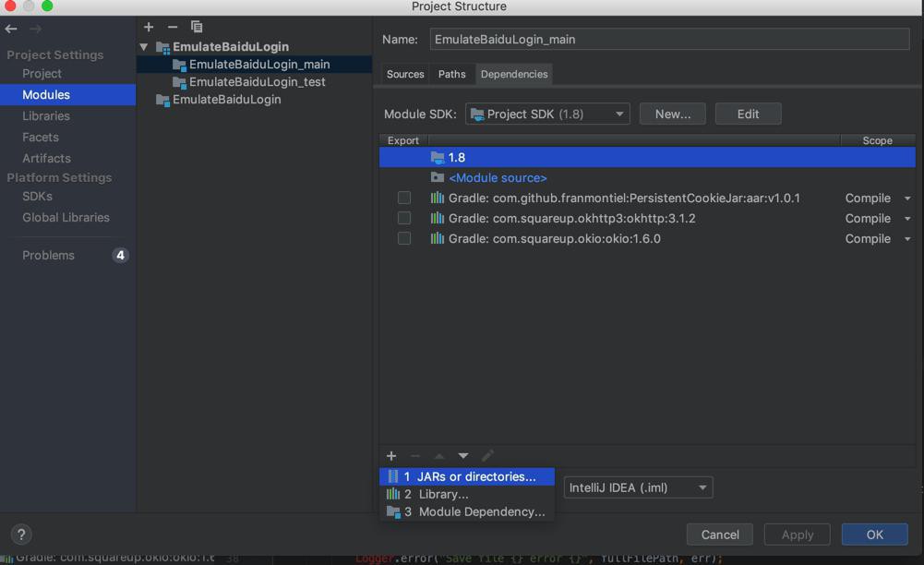Click the green window zoom button
This screenshot has height=565, width=924.
pos(47,6)
